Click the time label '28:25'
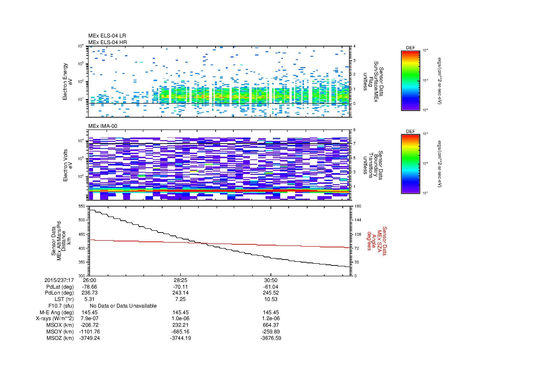Screen dimensions: 555x392 tap(180, 280)
